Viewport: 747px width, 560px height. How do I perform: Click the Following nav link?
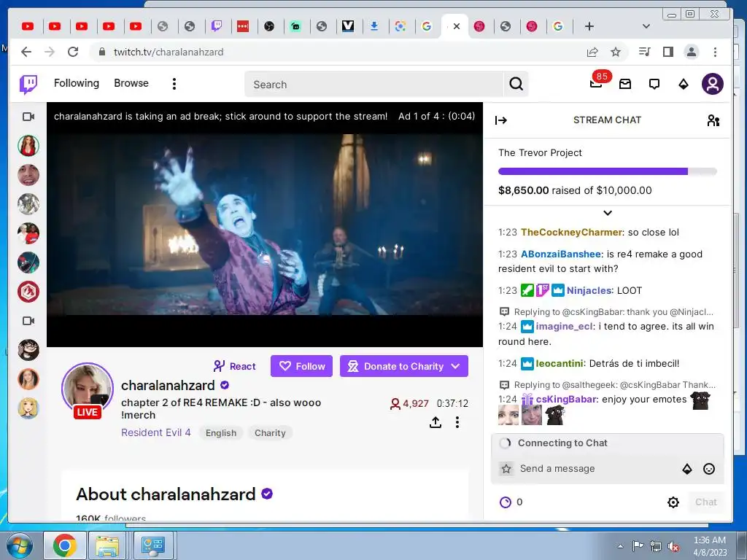pyautogui.click(x=77, y=83)
